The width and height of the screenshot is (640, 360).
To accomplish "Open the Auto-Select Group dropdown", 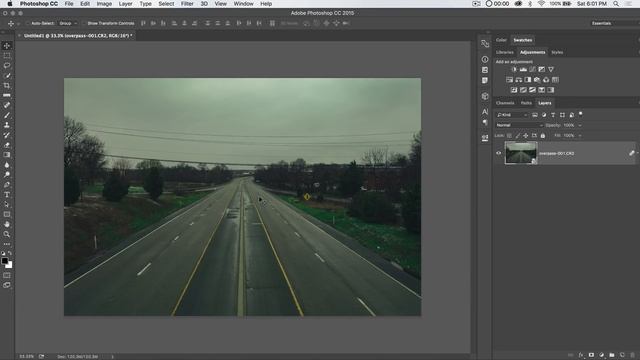I will [68, 24].
